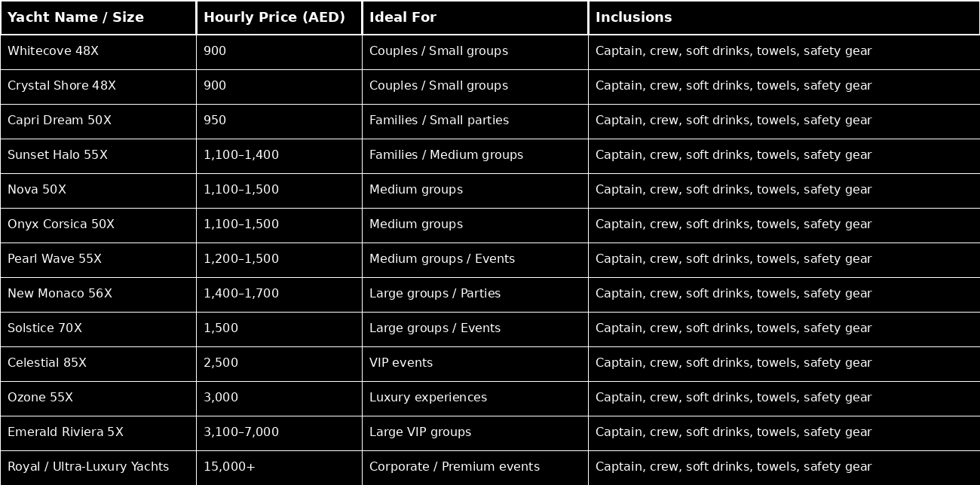This screenshot has height=485, width=980.
Task: Select the Crystal Shore 48X cell
Action: [x=62, y=86]
